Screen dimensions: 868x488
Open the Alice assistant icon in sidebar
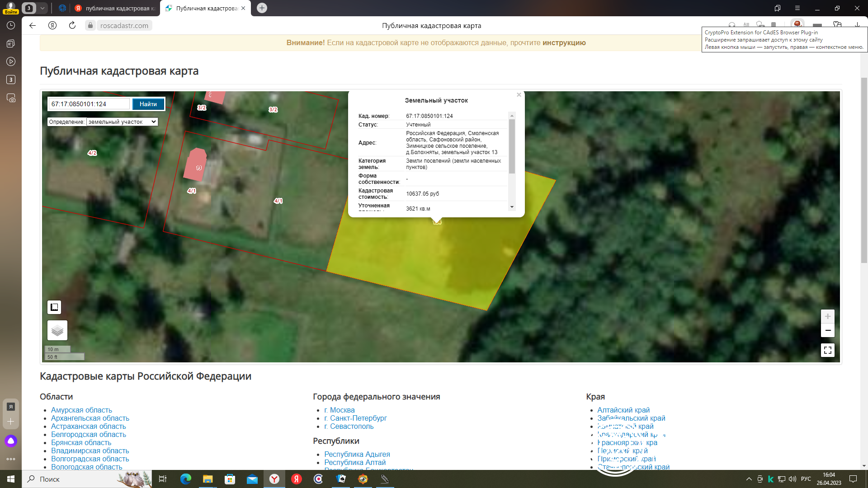point(11,441)
